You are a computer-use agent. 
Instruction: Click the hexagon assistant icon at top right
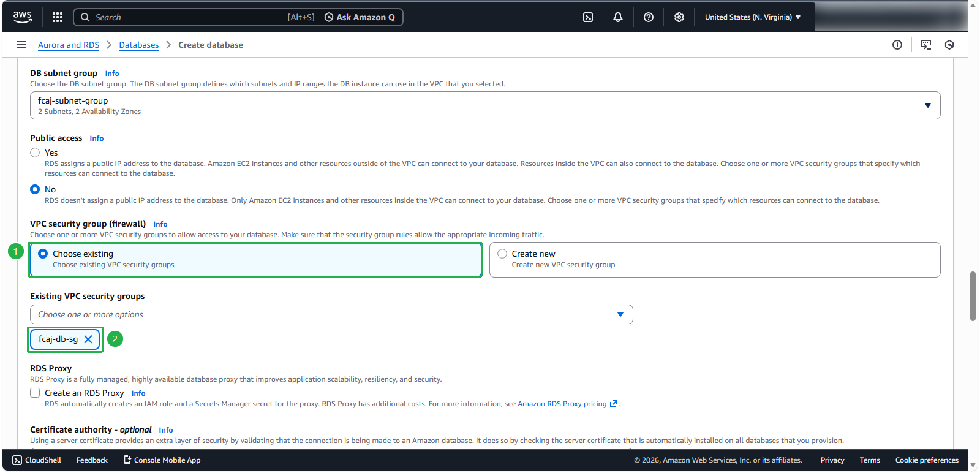tap(949, 45)
